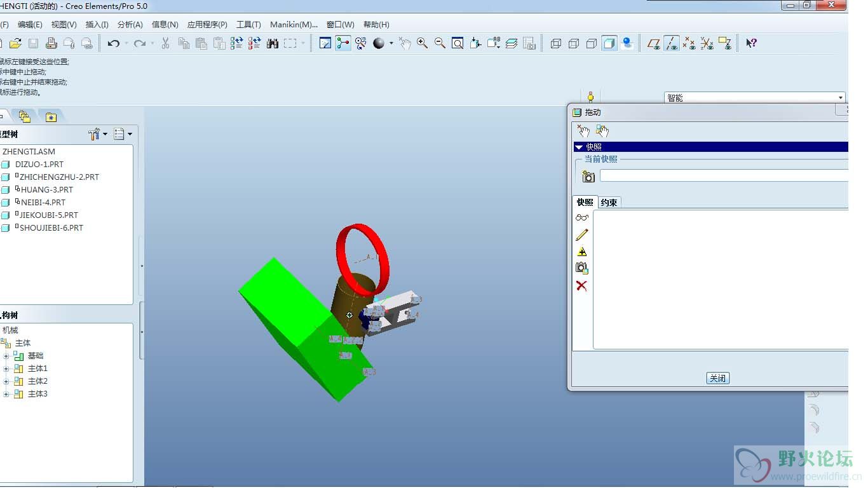Expand the 基础 node
This screenshot has height=488, width=868.
point(6,356)
